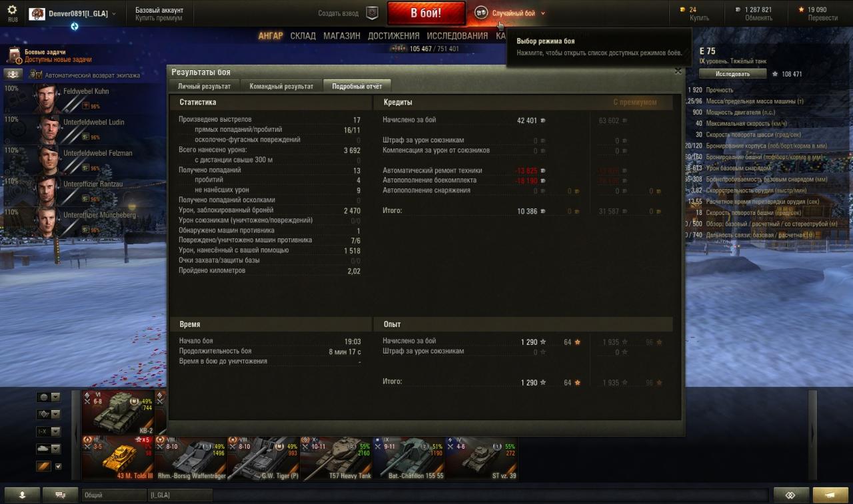This screenshot has height=504, width=853.
Task: Click the platoon shield icon
Action: click(373, 13)
